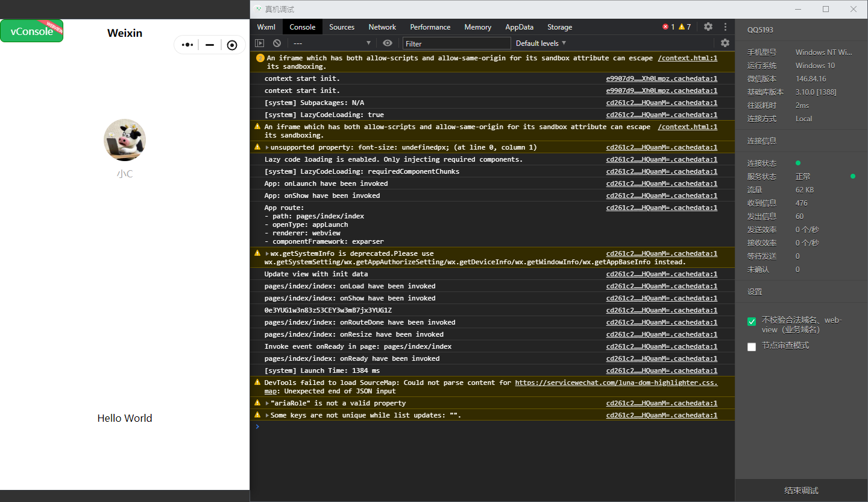Open the JavaScript context selector dropdown

pos(332,43)
